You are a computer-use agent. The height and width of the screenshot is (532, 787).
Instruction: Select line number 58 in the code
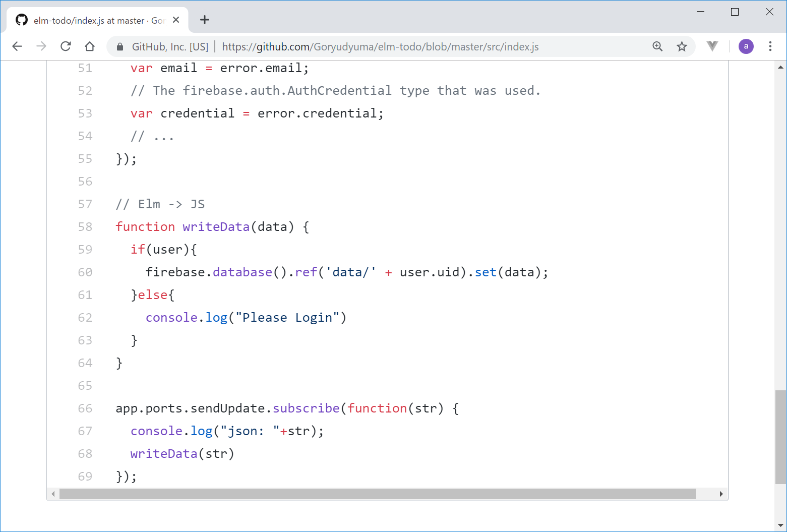click(x=85, y=227)
